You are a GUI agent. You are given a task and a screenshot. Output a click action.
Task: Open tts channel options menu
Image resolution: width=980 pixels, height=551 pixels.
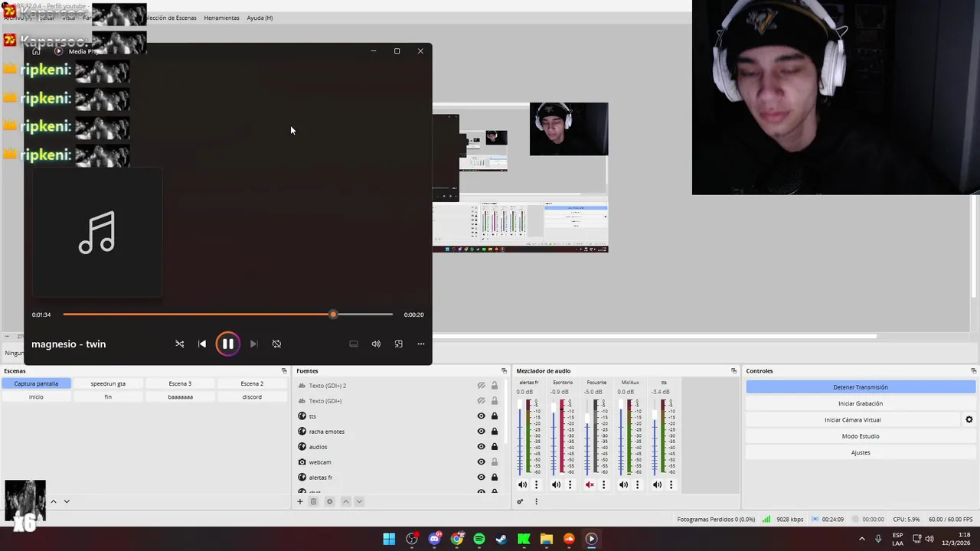671,484
